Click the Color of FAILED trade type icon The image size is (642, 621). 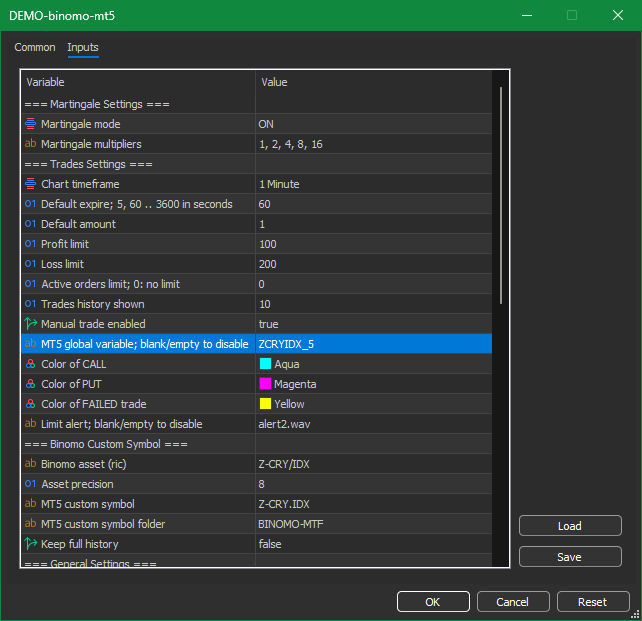[x=30, y=404]
